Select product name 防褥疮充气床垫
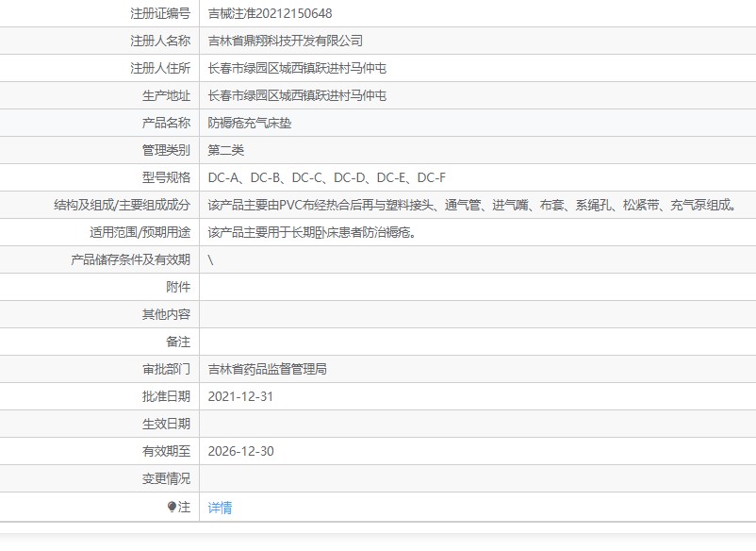 click(x=250, y=123)
